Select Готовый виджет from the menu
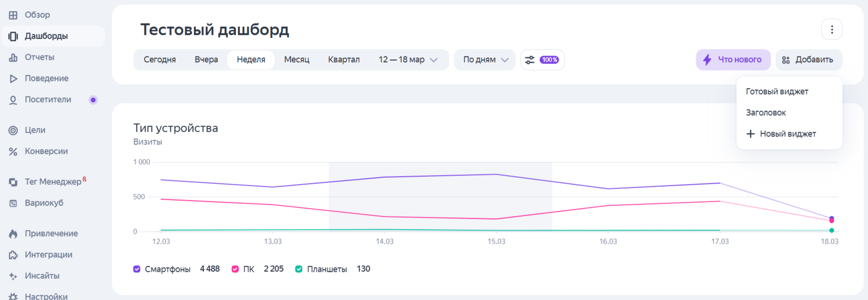The height and width of the screenshot is (300, 868). [x=777, y=92]
